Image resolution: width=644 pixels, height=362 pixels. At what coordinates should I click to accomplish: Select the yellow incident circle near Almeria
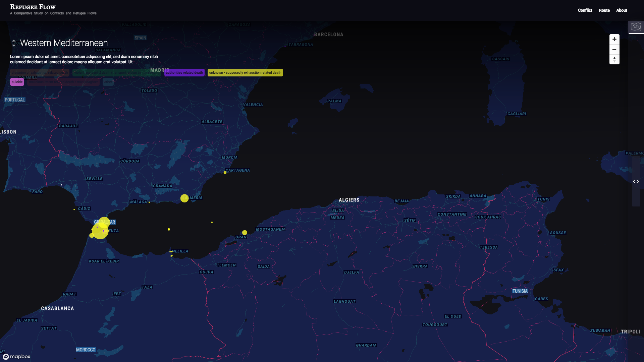[x=184, y=198]
